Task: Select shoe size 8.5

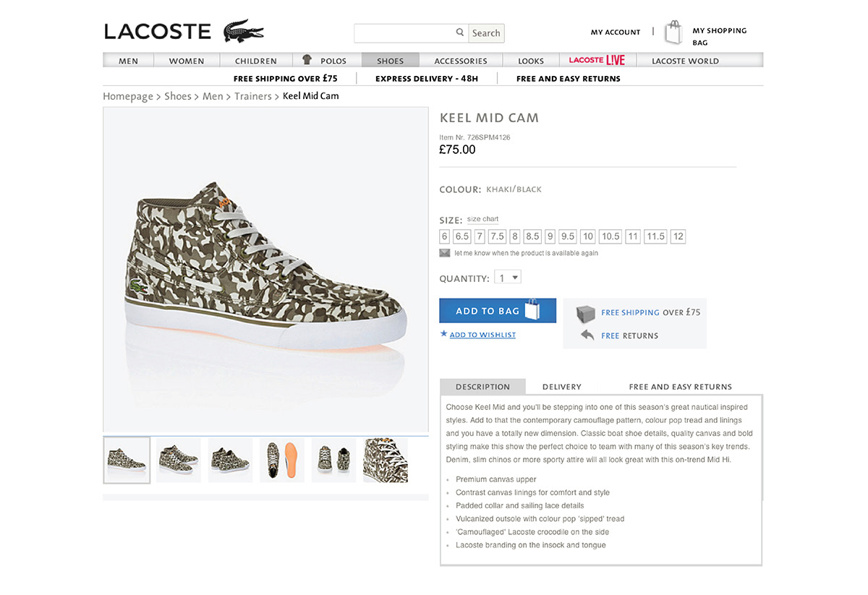Action: click(533, 236)
